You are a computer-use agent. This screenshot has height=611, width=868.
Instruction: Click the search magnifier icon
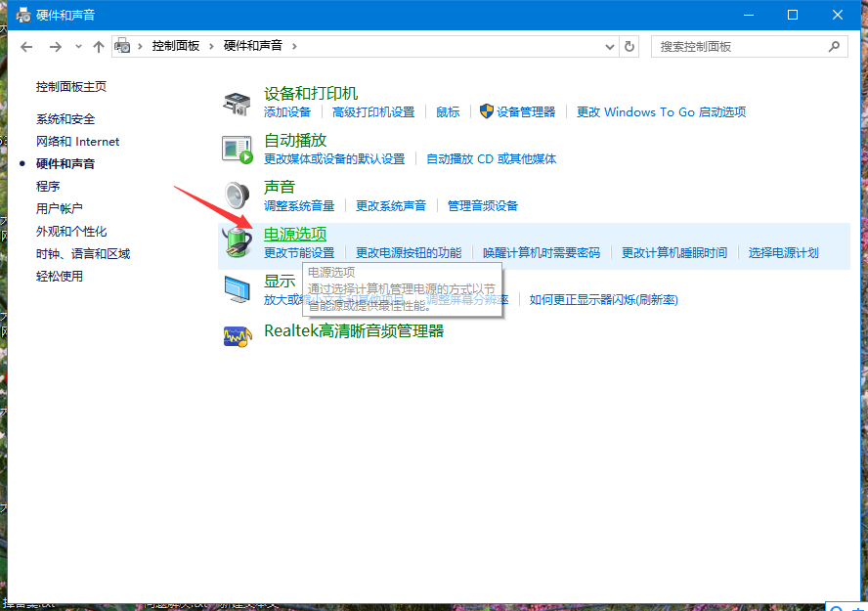(x=834, y=47)
